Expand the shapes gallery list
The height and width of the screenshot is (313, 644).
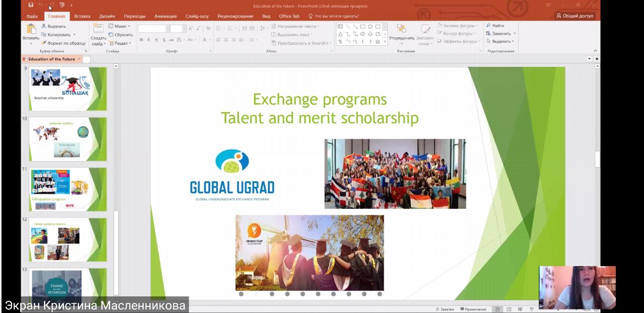[x=385, y=42]
